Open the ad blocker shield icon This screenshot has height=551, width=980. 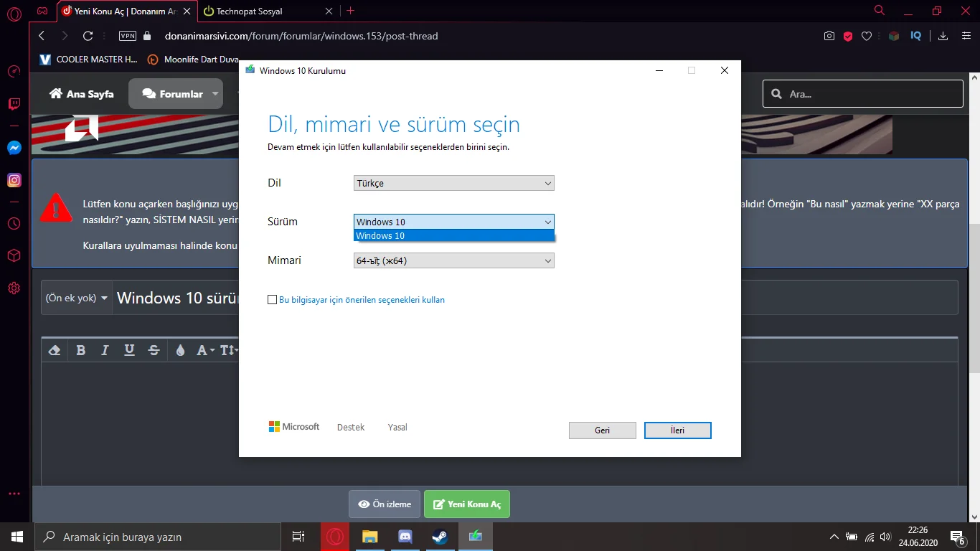click(x=848, y=36)
